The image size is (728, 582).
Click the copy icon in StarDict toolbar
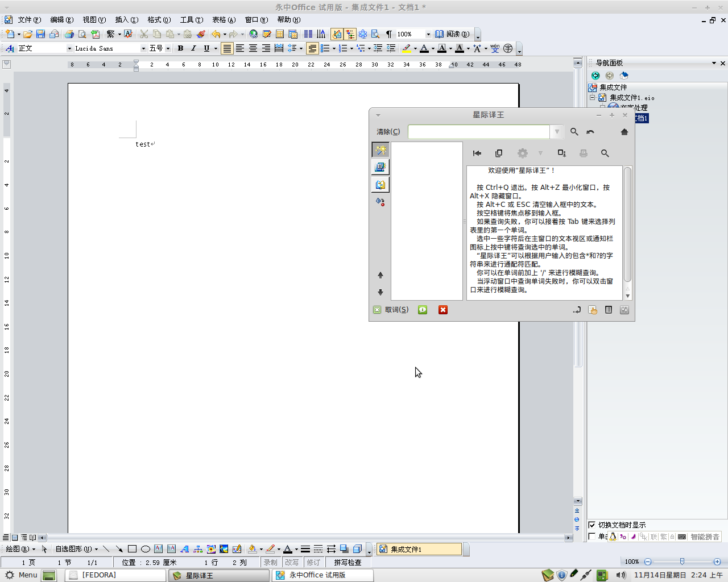click(499, 153)
